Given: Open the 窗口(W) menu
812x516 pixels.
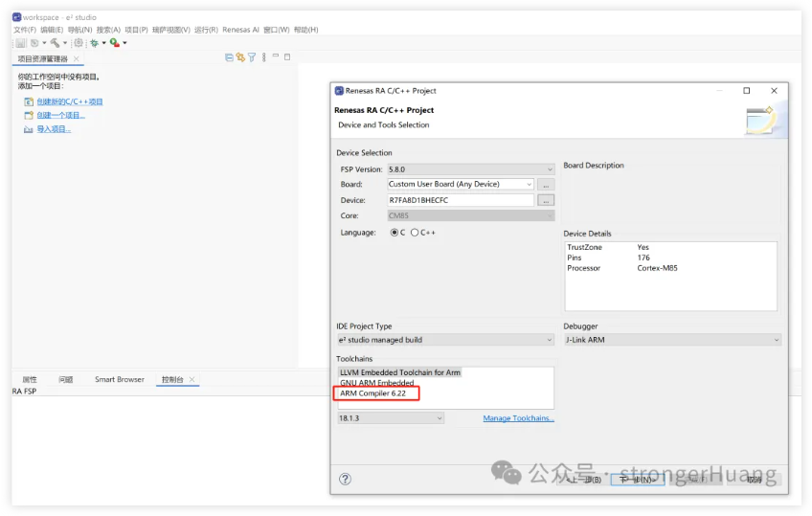Looking at the screenshot, I should coord(277,30).
